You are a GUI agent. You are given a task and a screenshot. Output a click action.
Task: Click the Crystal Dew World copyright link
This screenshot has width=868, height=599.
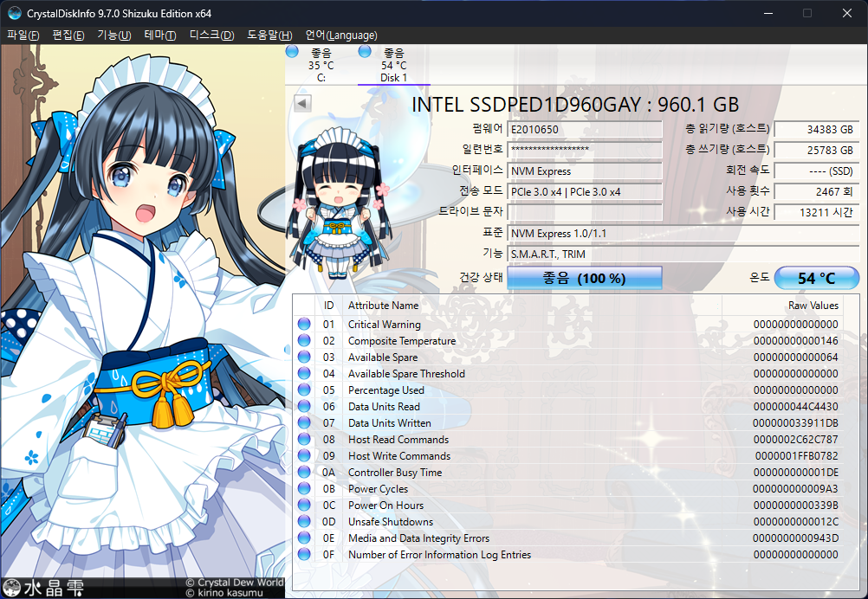(235, 583)
